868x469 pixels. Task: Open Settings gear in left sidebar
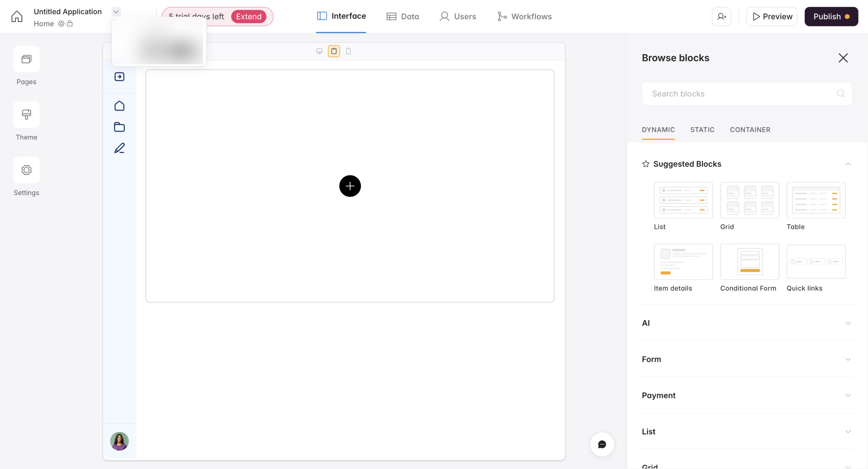[26, 170]
